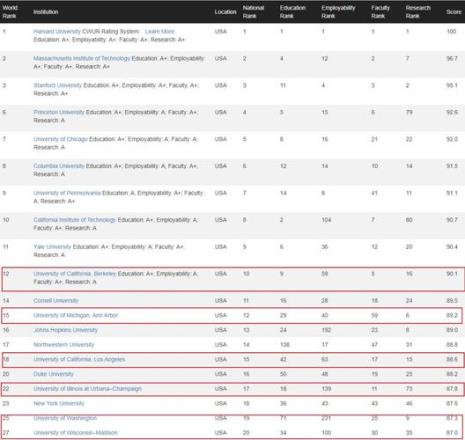Click the Score column header
The width and height of the screenshot is (465, 440).
coord(454,12)
